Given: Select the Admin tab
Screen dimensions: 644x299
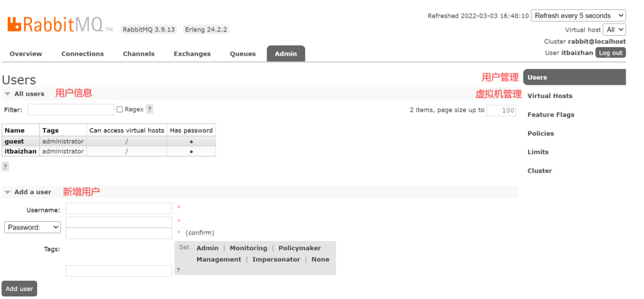Looking at the screenshot, I should [x=286, y=54].
